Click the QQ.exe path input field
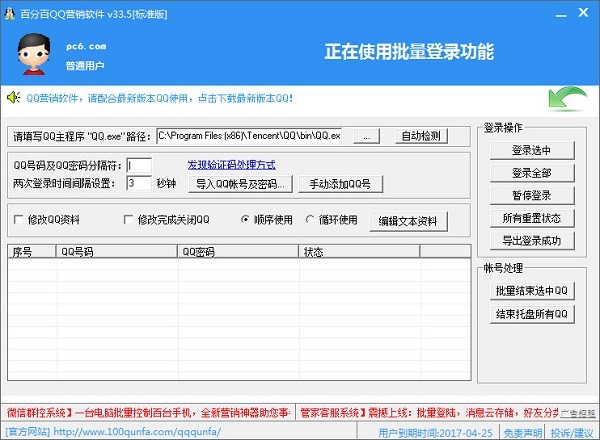Viewport: 600px width, 440px height. pos(249,136)
